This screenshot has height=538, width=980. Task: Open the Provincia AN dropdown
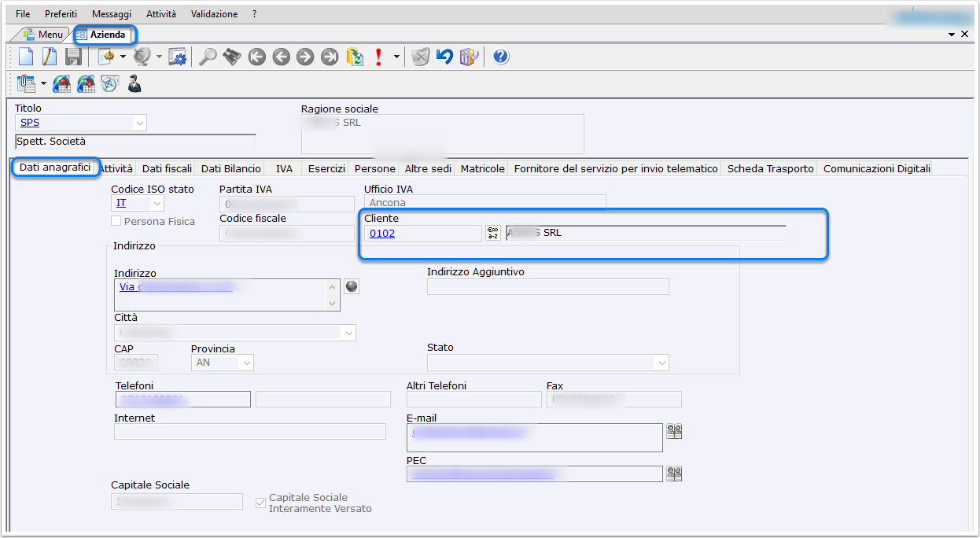pos(247,363)
